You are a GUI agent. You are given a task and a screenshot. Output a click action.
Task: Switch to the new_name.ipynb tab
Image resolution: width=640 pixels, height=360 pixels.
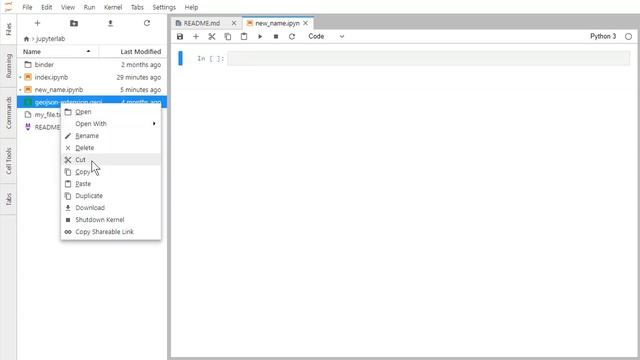coord(278,23)
